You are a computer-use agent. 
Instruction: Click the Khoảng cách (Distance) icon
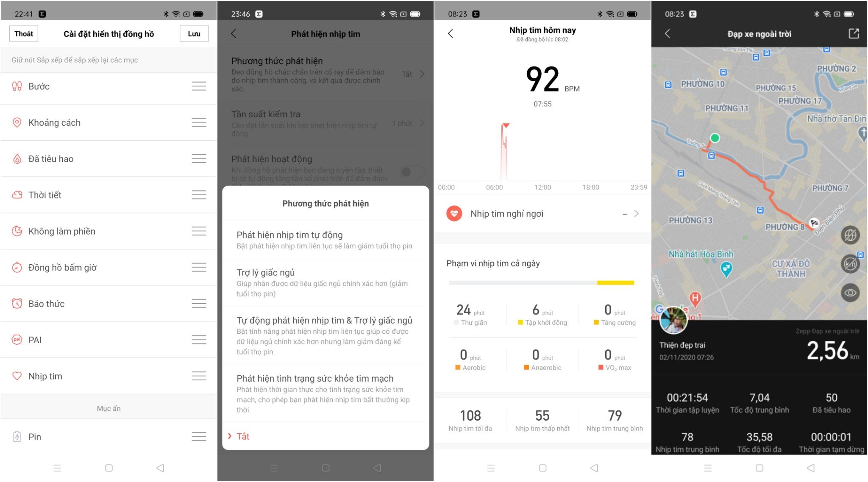click(x=16, y=122)
